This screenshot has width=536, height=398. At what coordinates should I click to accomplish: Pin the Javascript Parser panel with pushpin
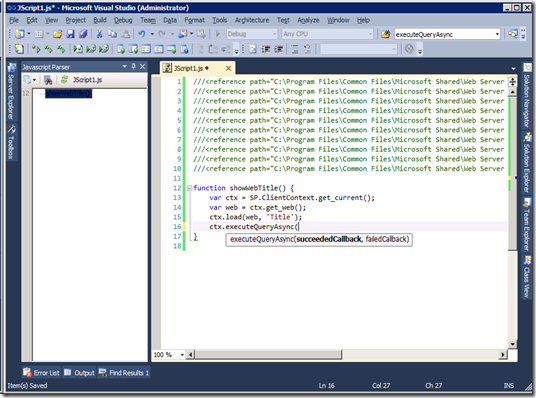point(134,66)
